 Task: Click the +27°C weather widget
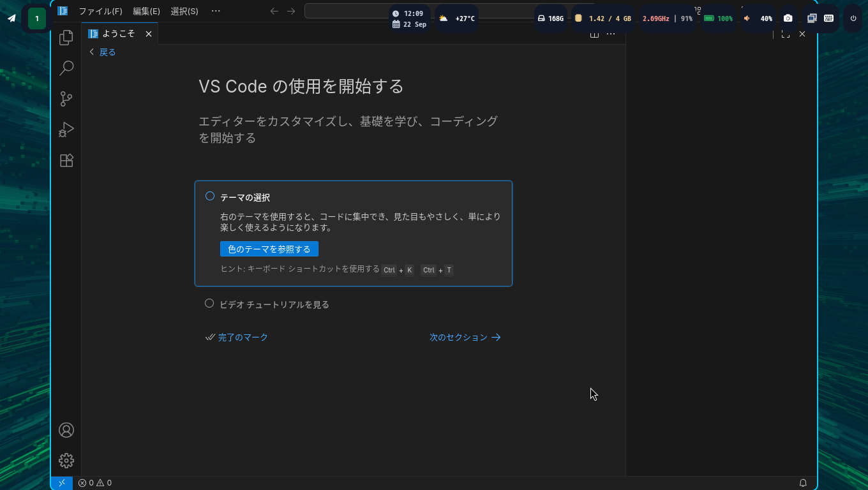(456, 19)
